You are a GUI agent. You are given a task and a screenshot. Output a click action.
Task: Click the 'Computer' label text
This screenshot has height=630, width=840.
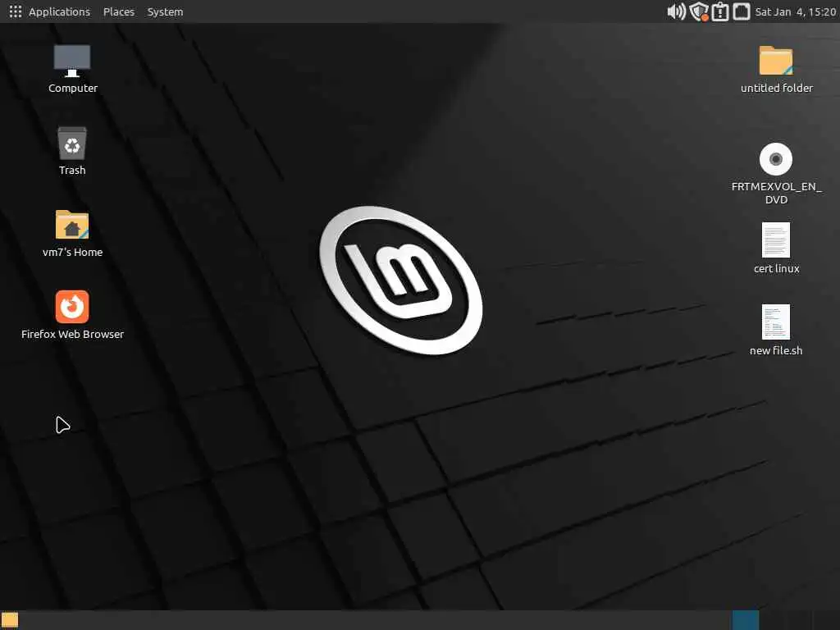73,89
